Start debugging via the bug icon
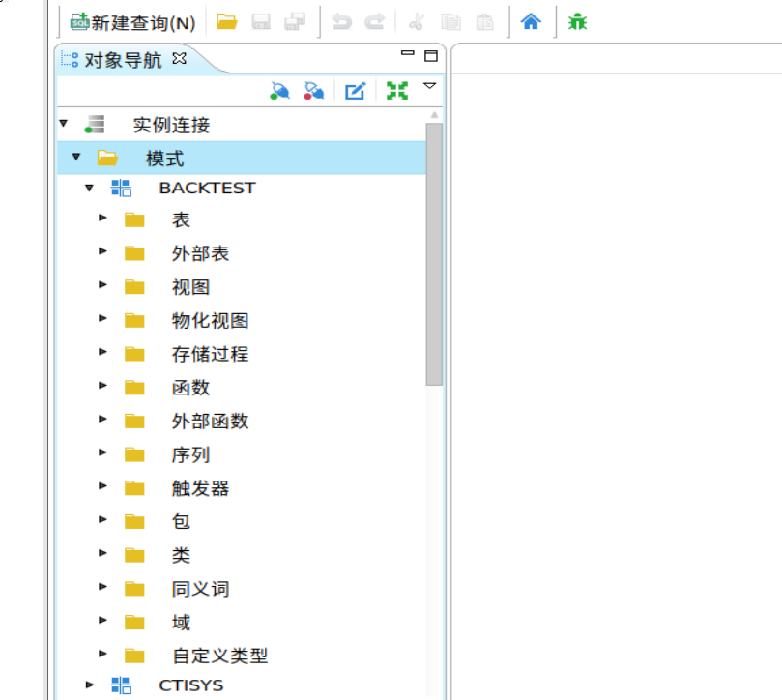The width and height of the screenshot is (782, 700). tap(576, 21)
